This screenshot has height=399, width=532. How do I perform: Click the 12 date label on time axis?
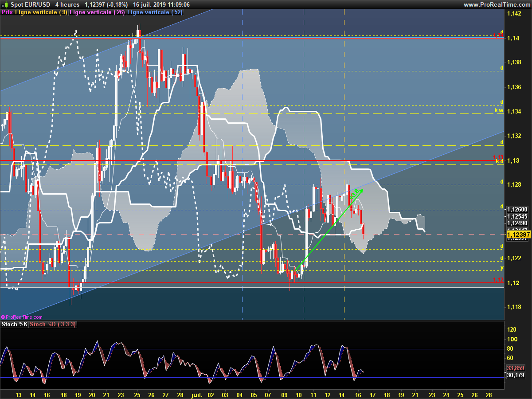pos(328,395)
